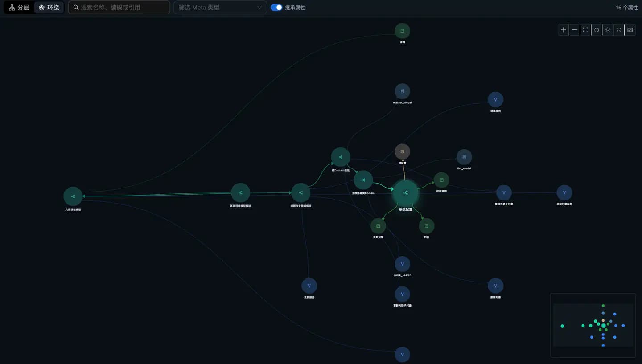
Task: Switch to the 环绕 layout tab
Action: coord(49,8)
